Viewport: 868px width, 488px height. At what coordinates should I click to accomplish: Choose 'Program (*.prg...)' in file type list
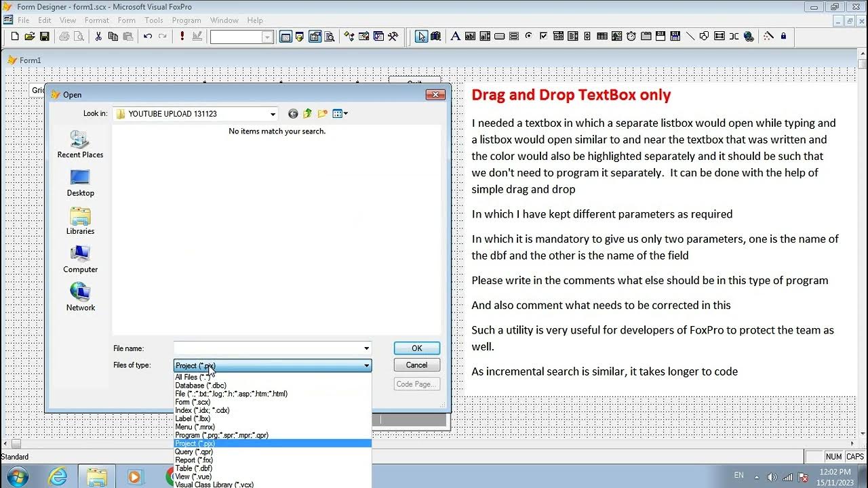(x=222, y=435)
